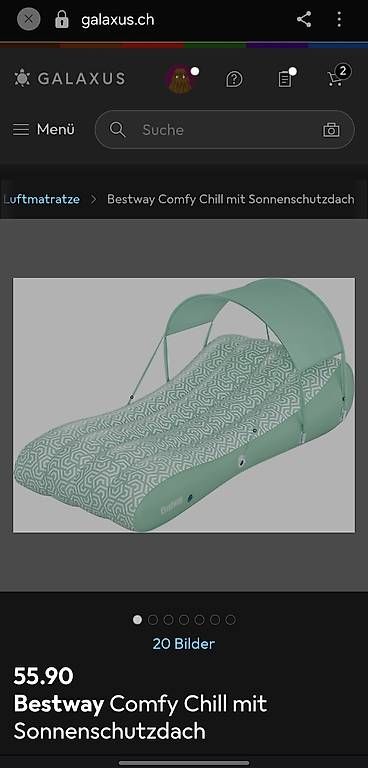Open the shopping cart with 2 items

(x=338, y=76)
